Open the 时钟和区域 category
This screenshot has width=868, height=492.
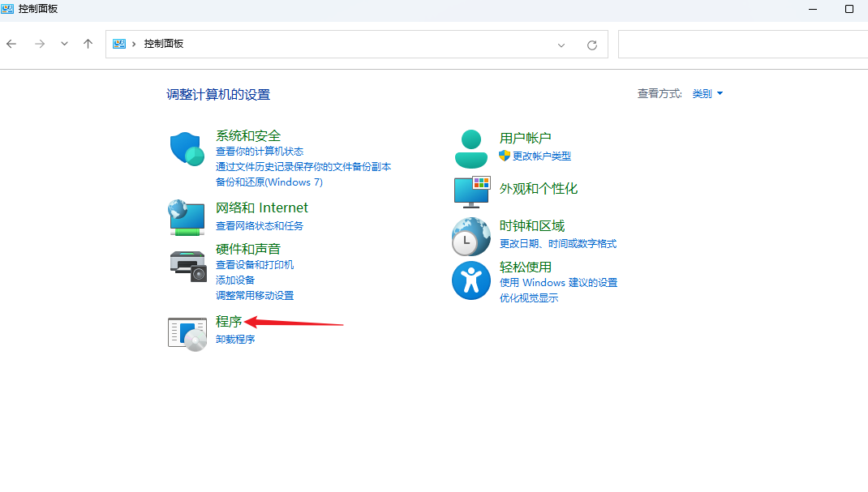[532, 225]
